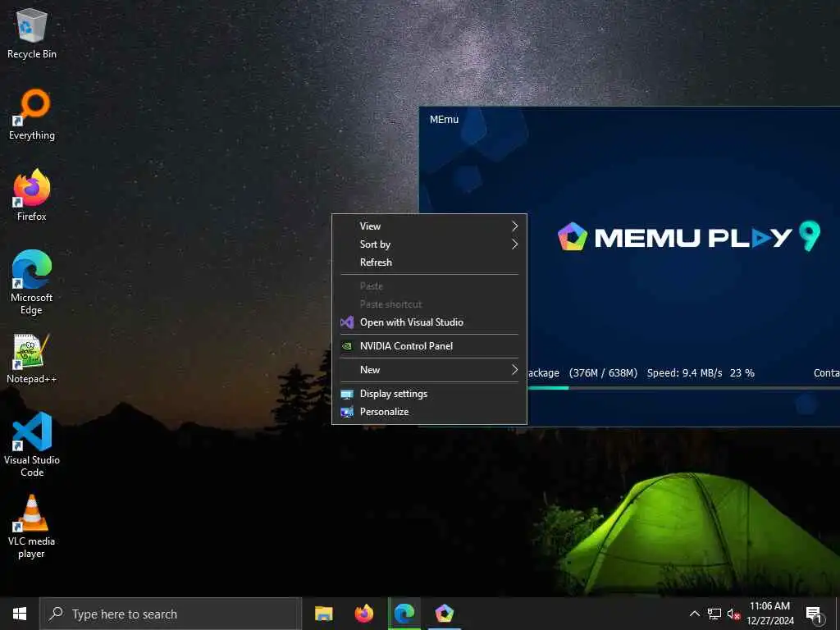This screenshot has width=840, height=630.
Task: Select the Firefox desktop shortcut
Action: (x=32, y=195)
